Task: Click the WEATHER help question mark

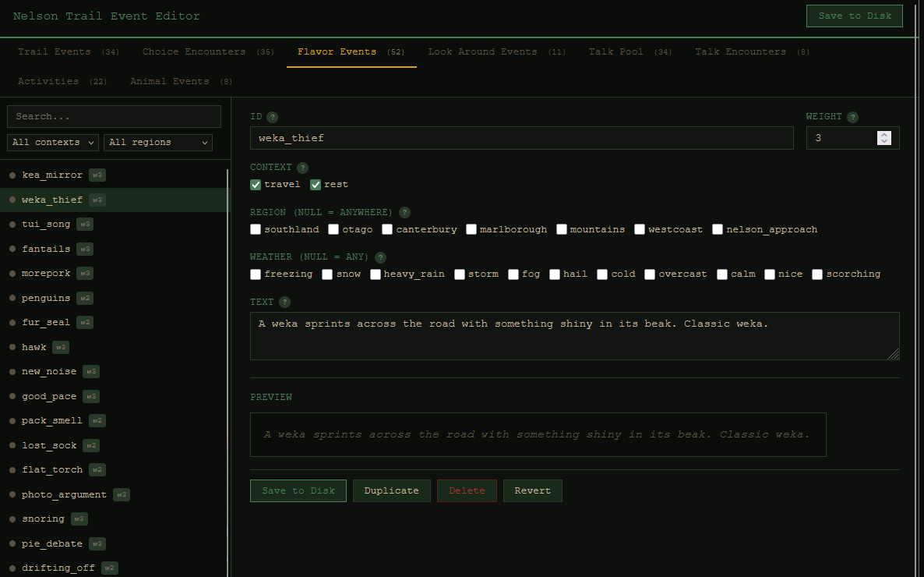Action: (381, 257)
